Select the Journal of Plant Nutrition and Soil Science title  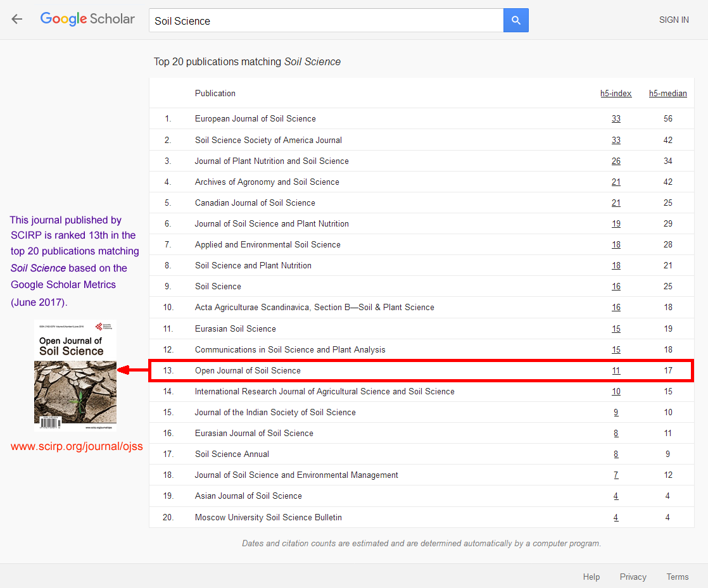point(272,161)
